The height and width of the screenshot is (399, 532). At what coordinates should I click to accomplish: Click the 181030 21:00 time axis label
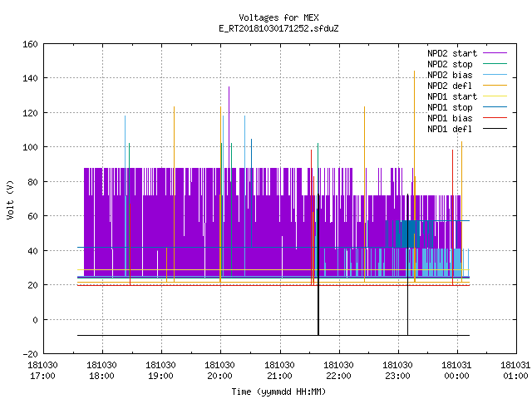coord(279,371)
